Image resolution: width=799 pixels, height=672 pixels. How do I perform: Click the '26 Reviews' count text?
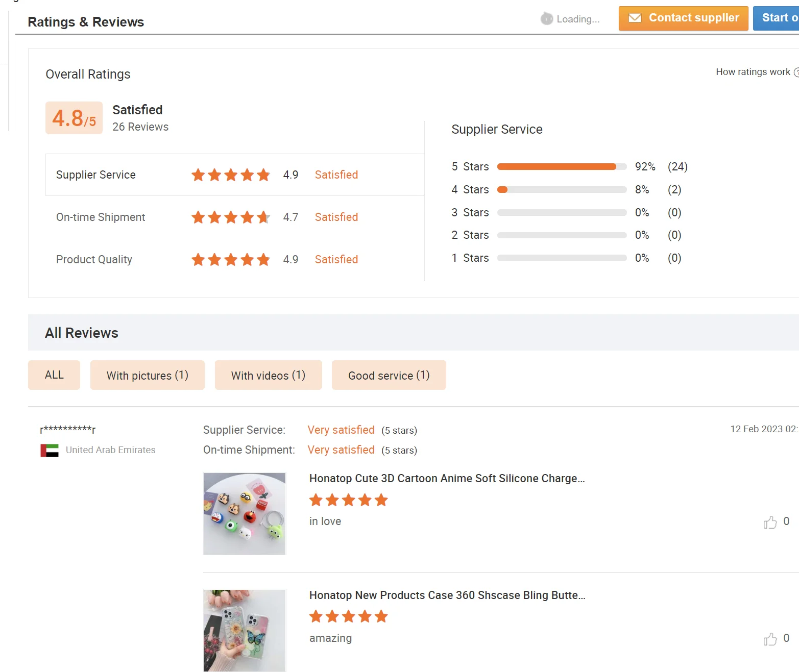[x=140, y=127]
